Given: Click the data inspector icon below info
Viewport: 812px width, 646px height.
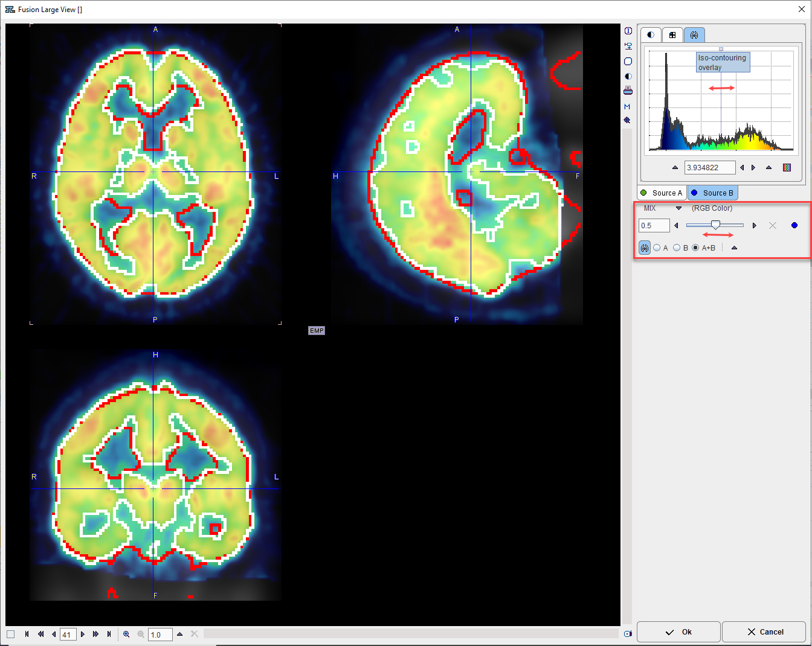Looking at the screenshot, I should [628, 46].
